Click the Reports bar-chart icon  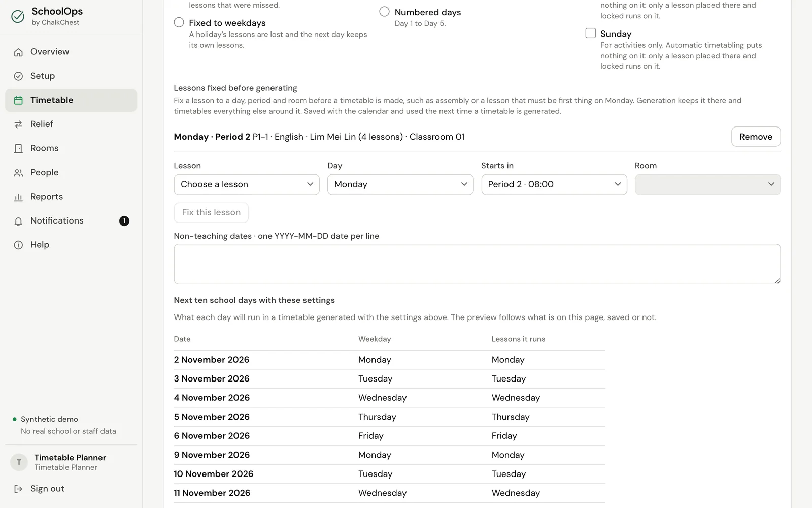18,197
